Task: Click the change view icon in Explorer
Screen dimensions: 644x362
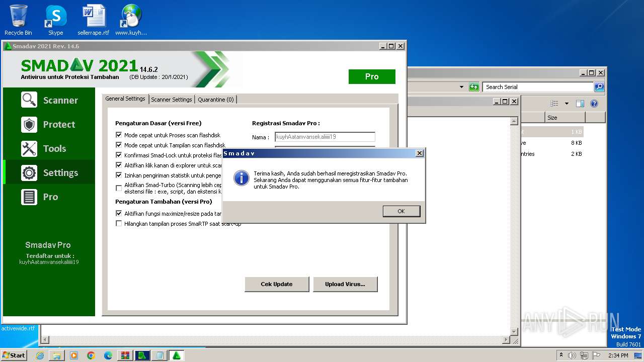Action: click(554, 104)
